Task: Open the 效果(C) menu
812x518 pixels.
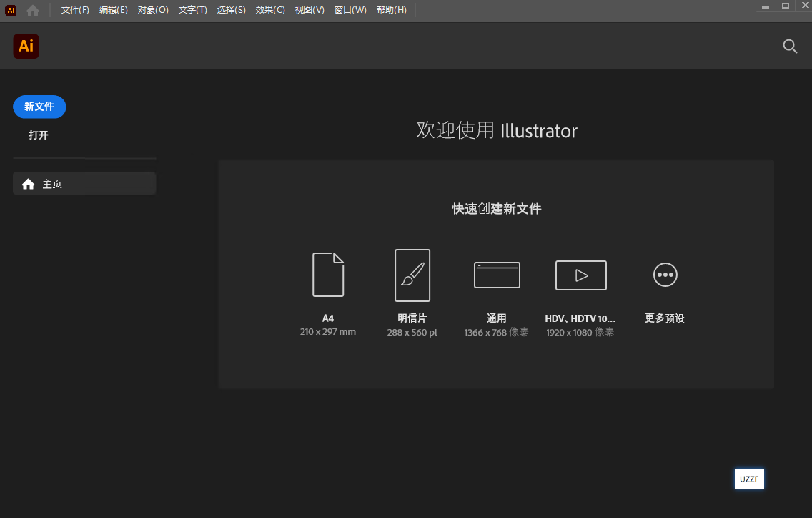Action: [x=270, y=10]
